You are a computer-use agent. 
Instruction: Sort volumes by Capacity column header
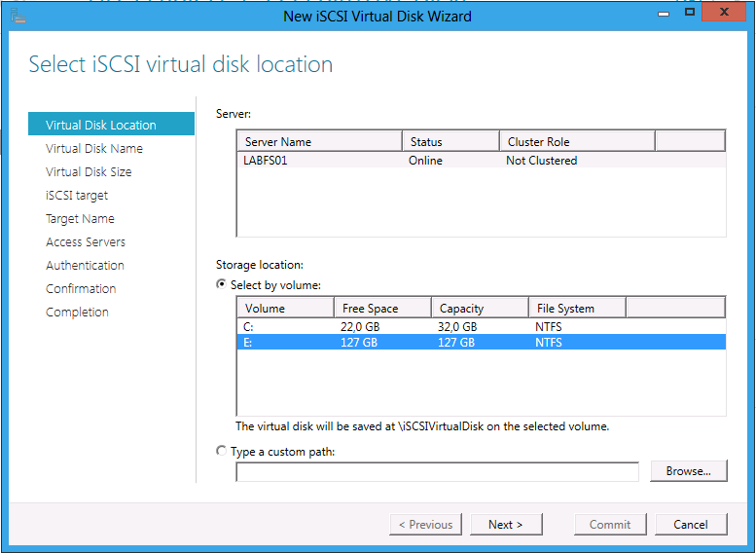481,309
